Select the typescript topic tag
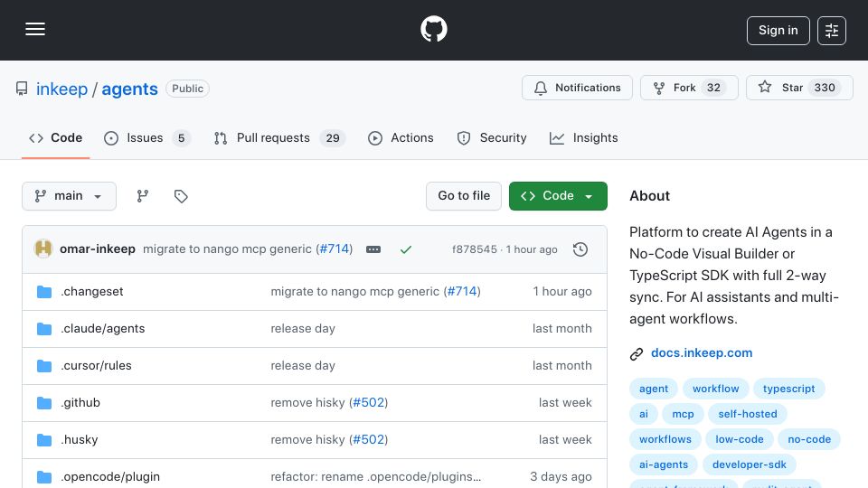The image size is (868, 488). tap(788, 389)
